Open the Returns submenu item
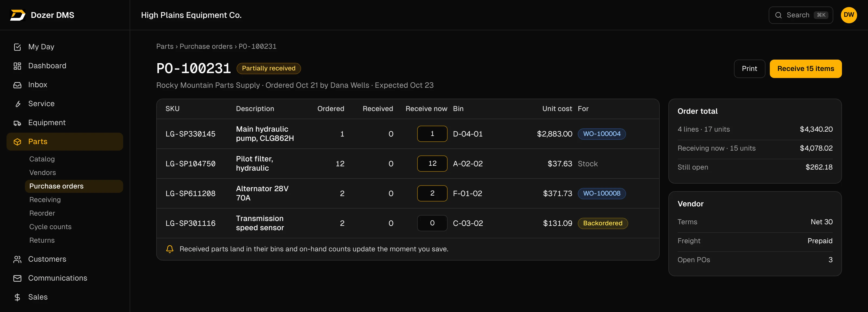This screenshot has height=312, width=868. [42, 240]
